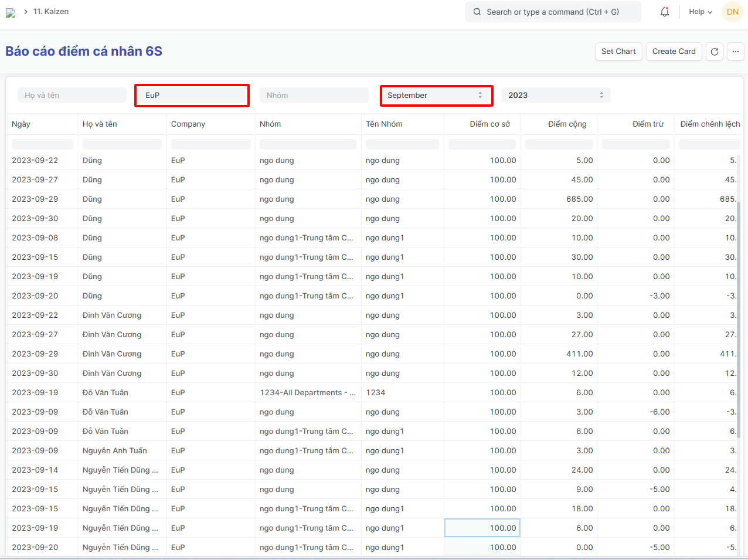This screenshot has width=748, height=560.
Task: Click the Nhóm filter field
Action: (314, 95)
